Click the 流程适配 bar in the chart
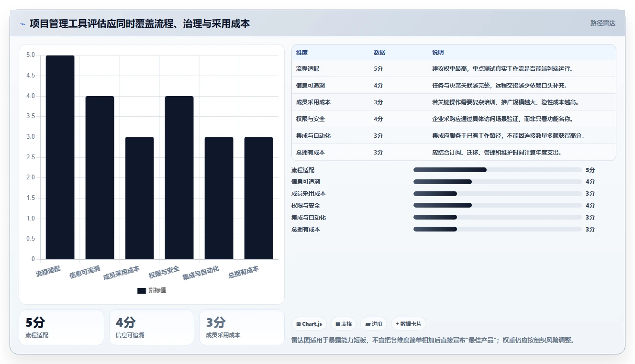Viewport: 635px width, 364px height. tap(60, 157)
